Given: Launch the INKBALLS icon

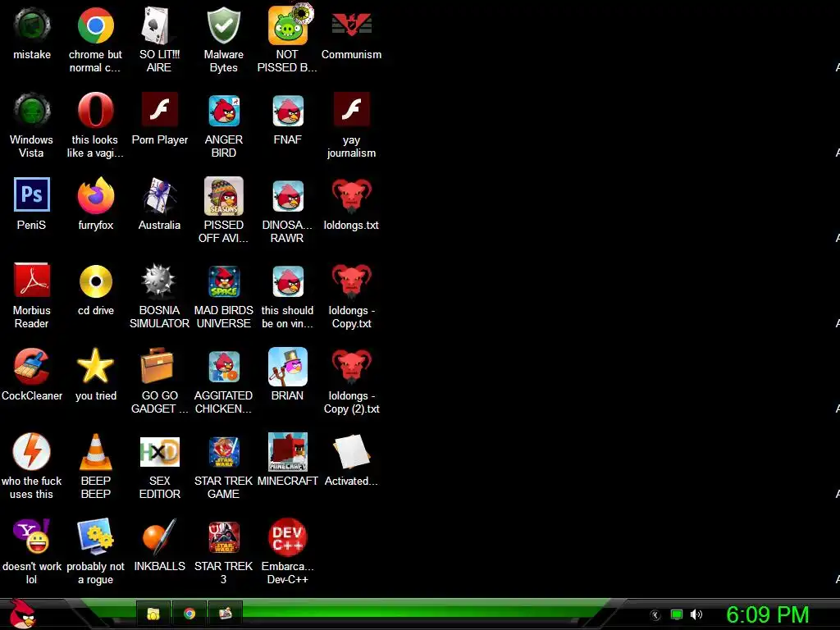Looking at the screenshot, I should pos(159,536).
